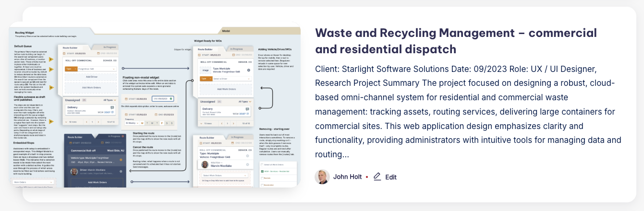Screen dimensions: 644x211
Task: Uncheck the green WO# Services Residential checkbox
Action: tap(262, 170)
